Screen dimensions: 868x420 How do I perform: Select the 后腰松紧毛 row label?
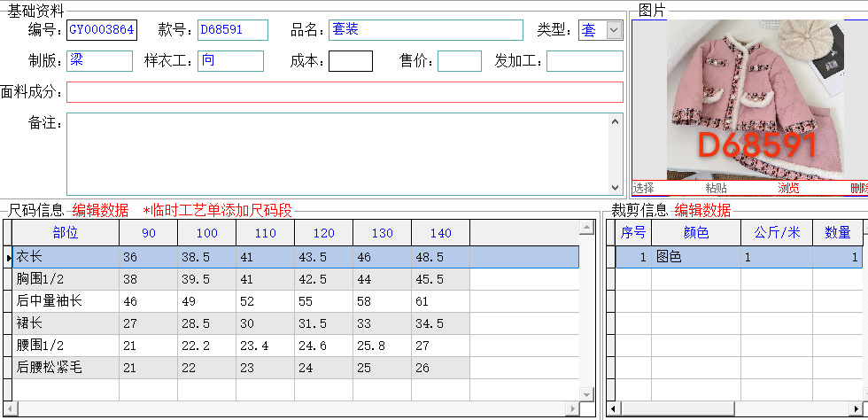[x=66, y=368]
